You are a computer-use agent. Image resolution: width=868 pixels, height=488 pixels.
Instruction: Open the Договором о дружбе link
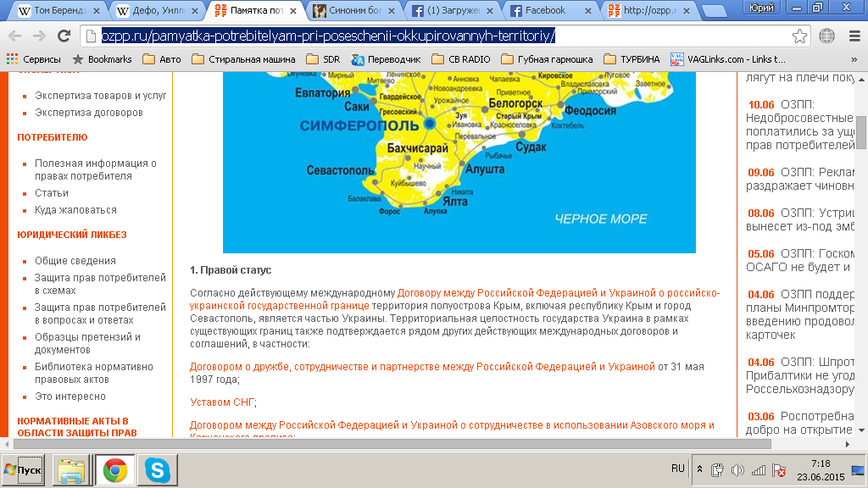[422, 367]
